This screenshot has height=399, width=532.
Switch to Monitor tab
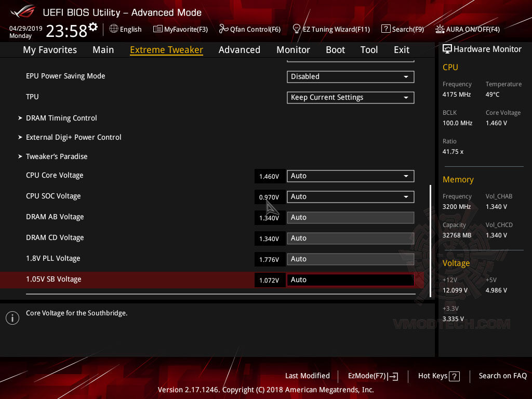click(293, 50)
